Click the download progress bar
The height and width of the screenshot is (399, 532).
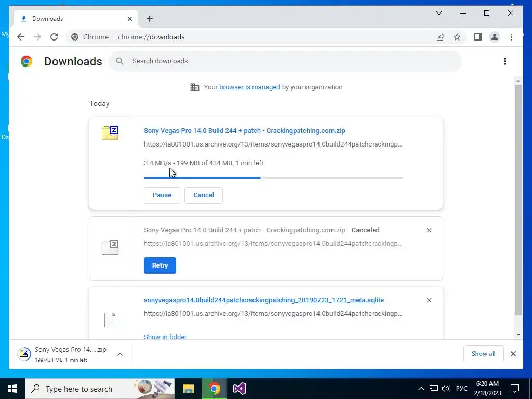[273, 178]
